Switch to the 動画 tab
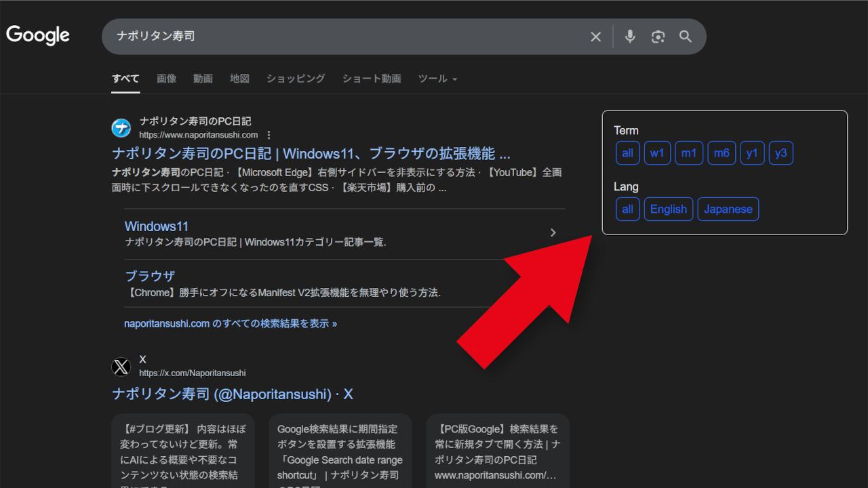868x488 pixels. point(203,79)
